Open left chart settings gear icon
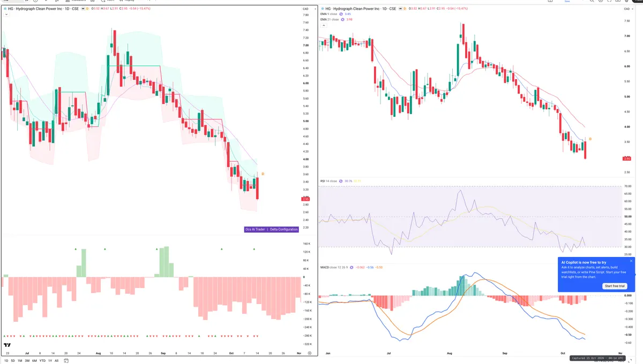643x364 pixels. click(310, 354)
